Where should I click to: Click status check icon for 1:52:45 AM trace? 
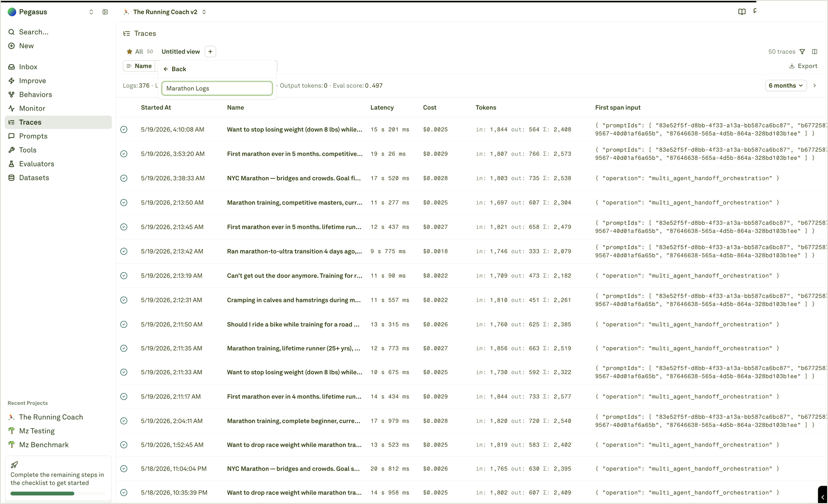pyautogui.click(x=124, y=444)
